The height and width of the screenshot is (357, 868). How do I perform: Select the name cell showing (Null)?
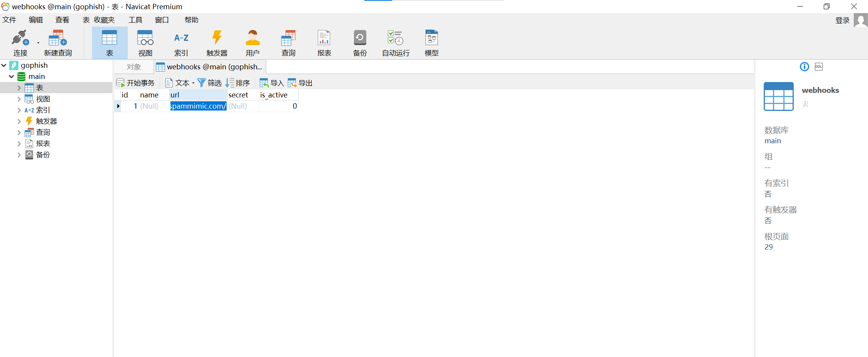point(154,106)
